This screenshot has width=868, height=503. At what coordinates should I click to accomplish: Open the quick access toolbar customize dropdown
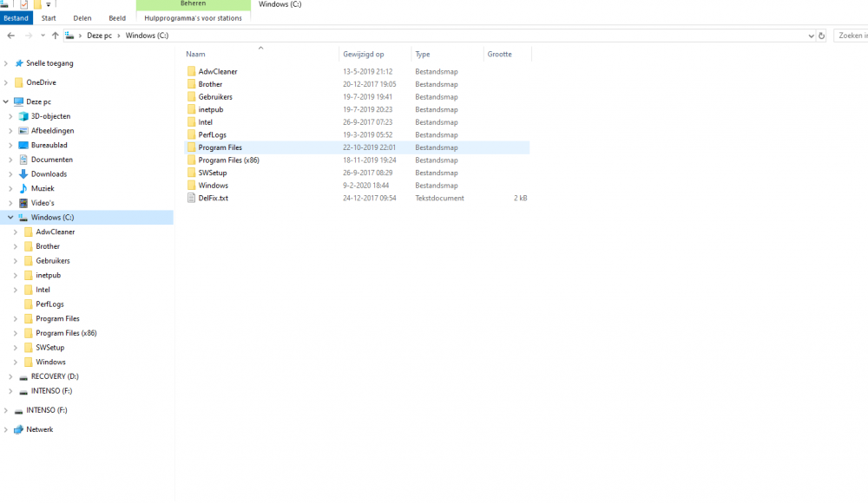point(48,4)
